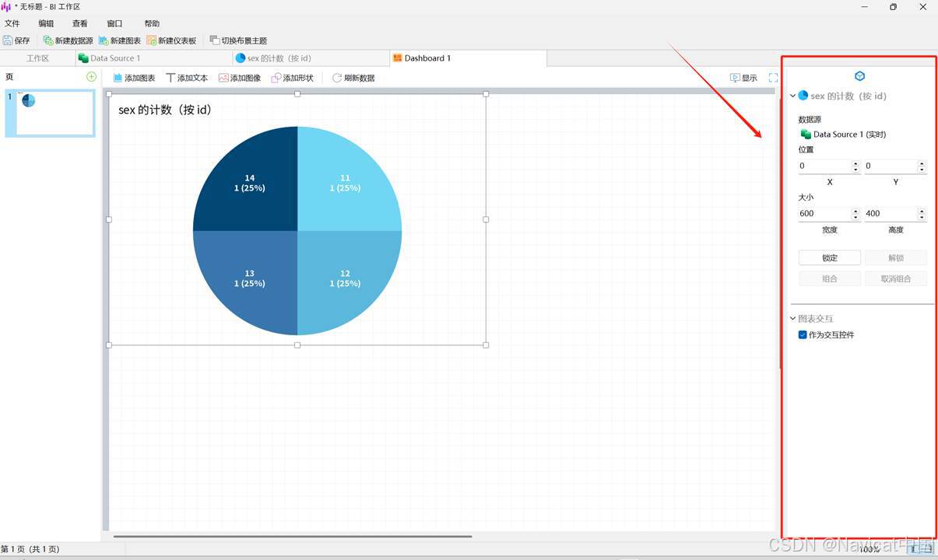Collapse the sex 的计数 (按 id) properties section
The width and height of the screenshot is (938, 560).
pyautogui.click(x=793, y=96)
